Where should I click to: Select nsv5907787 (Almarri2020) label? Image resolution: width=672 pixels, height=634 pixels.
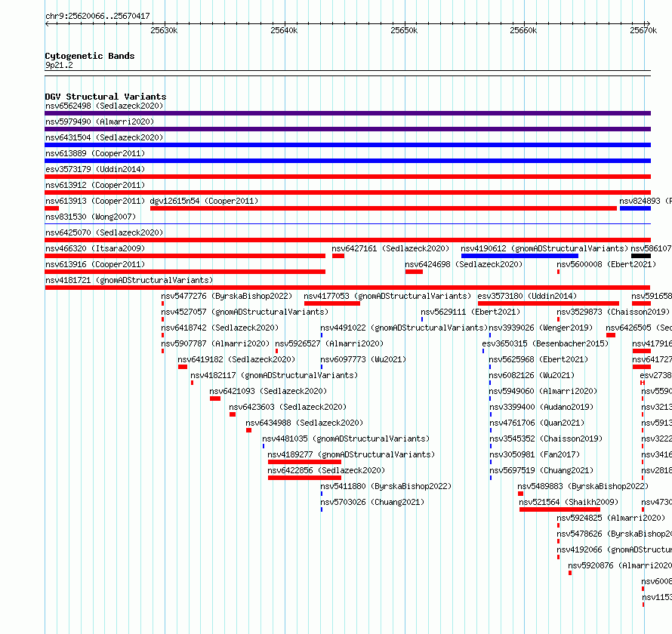click(x=215, y=343)
